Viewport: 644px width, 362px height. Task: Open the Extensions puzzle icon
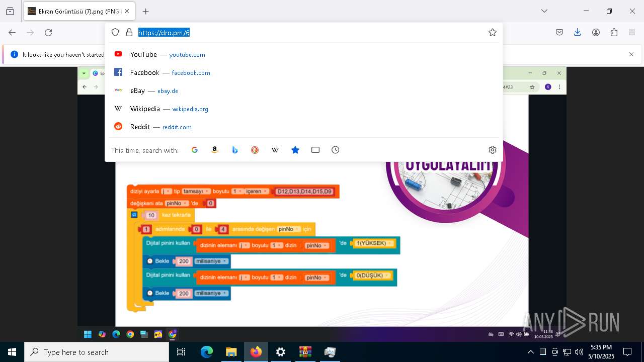tap(614, 32)
